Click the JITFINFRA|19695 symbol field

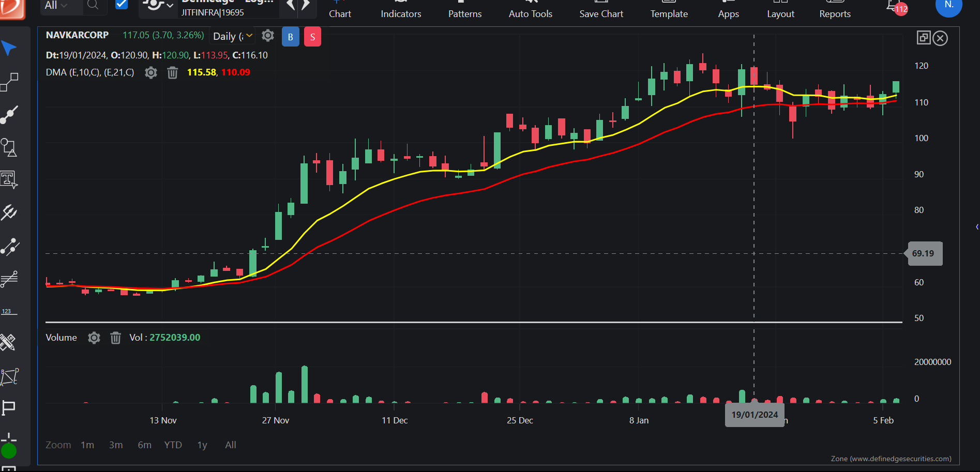pyautogui.click(x=213, y=12)
